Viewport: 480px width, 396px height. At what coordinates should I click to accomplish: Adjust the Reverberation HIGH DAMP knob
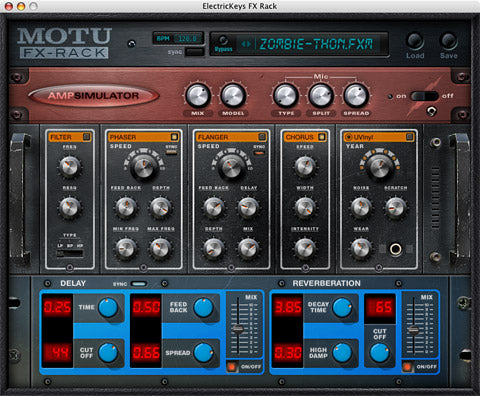342,353
